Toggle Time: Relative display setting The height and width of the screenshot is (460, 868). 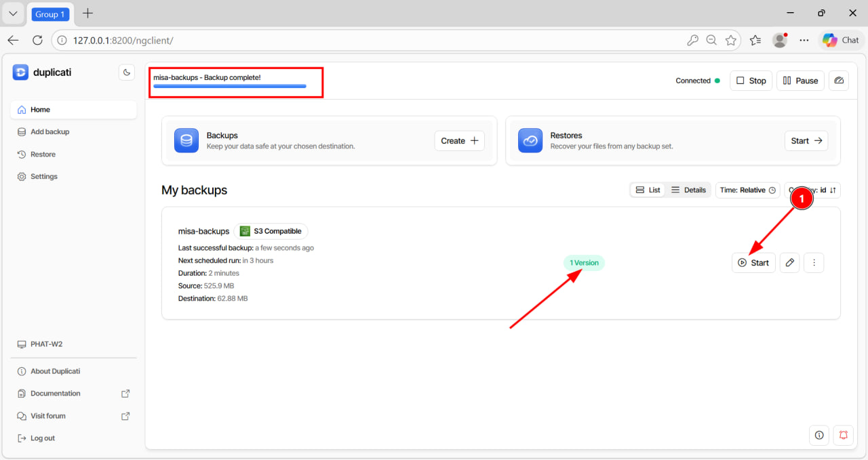point(747,190)
